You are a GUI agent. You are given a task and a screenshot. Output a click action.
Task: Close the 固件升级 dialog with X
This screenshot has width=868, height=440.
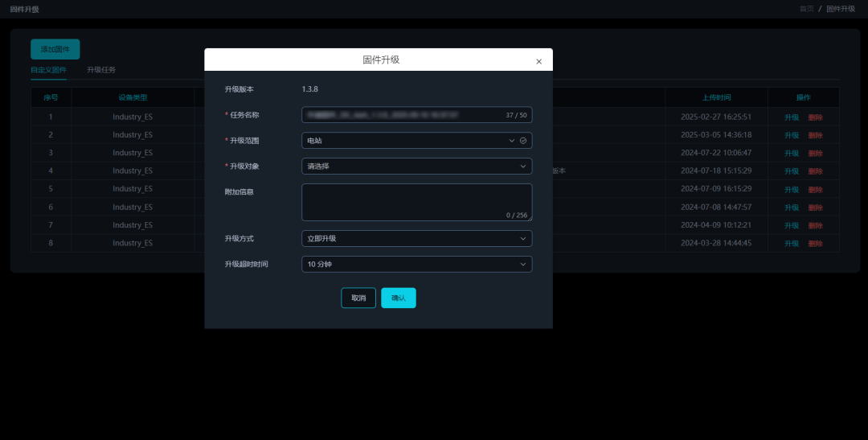(x=538, y=61)
